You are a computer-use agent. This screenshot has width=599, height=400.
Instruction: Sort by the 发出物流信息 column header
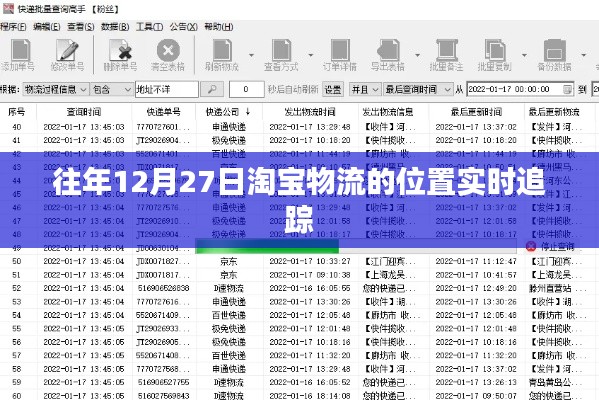[387, 112]
